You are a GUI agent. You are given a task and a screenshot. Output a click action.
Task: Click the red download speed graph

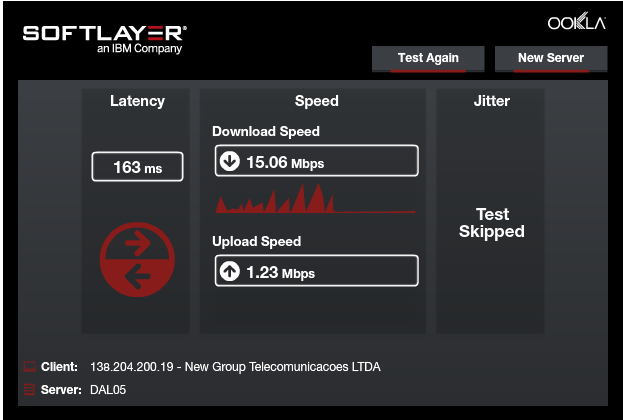click(315, 200)
